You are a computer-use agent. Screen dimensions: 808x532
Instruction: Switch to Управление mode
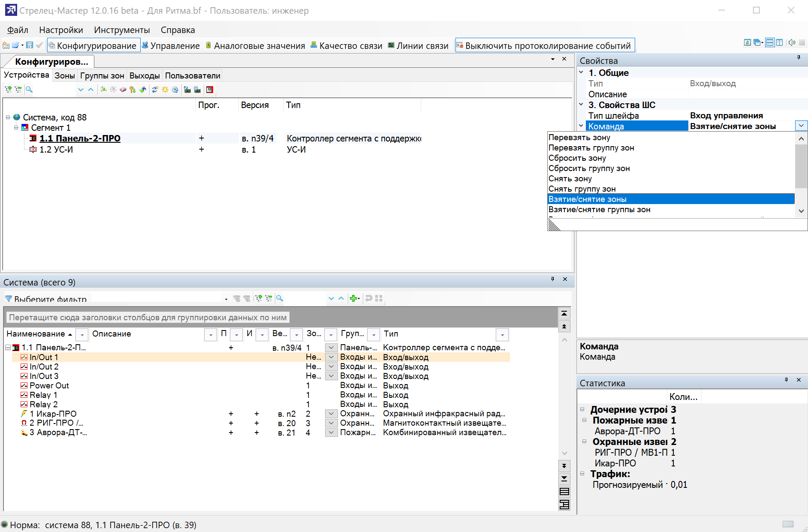tap(171, 45)
